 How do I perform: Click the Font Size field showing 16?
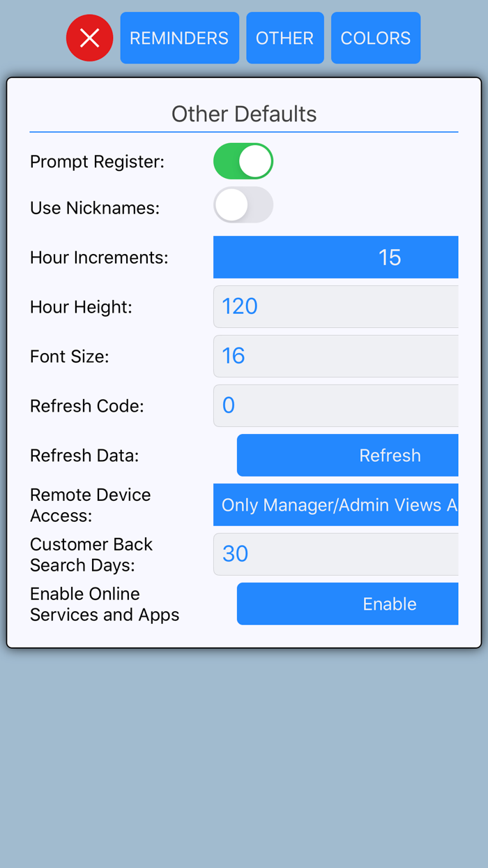(x=335, y=356)
